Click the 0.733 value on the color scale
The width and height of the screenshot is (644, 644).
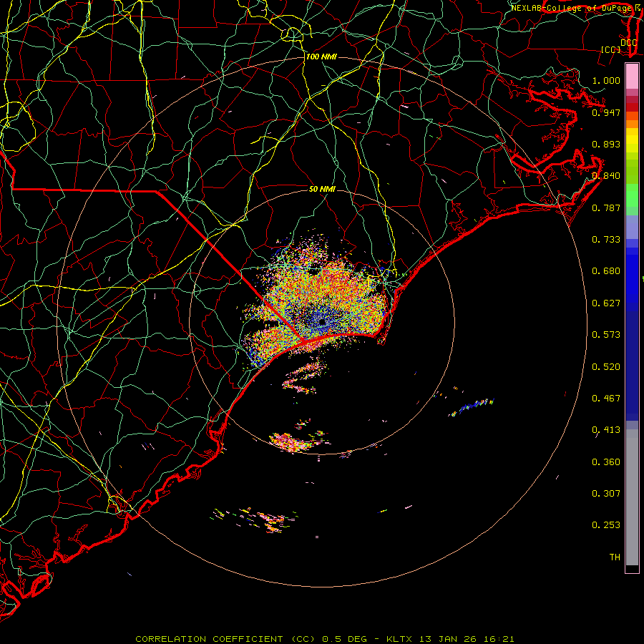click(606, 239)
